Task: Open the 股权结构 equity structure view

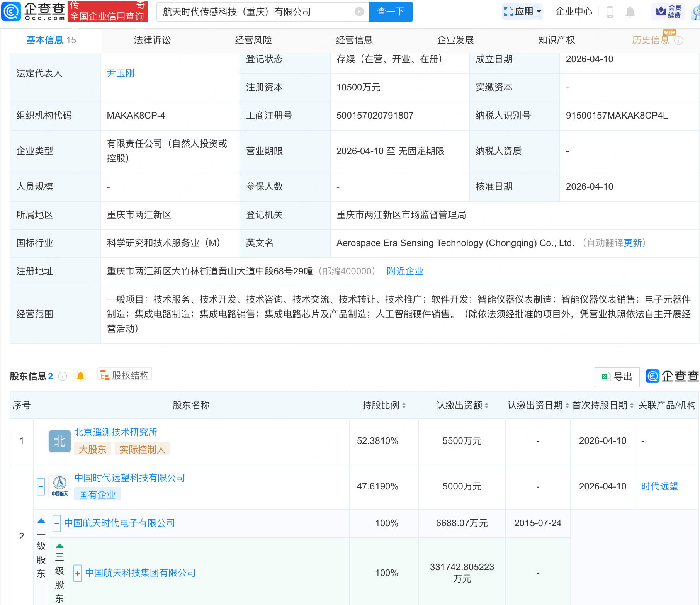Action: tap(124, 375)
